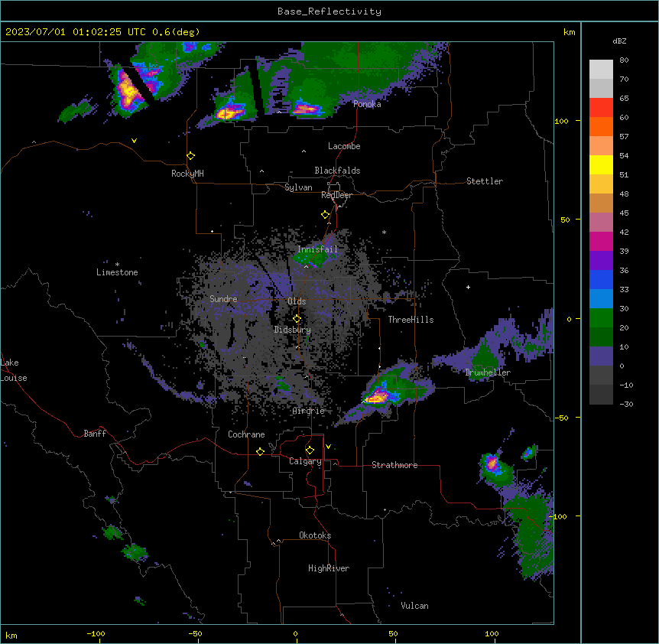
Task: Click the intense storm core northwest of Strathmore
Action: [377, 397]
